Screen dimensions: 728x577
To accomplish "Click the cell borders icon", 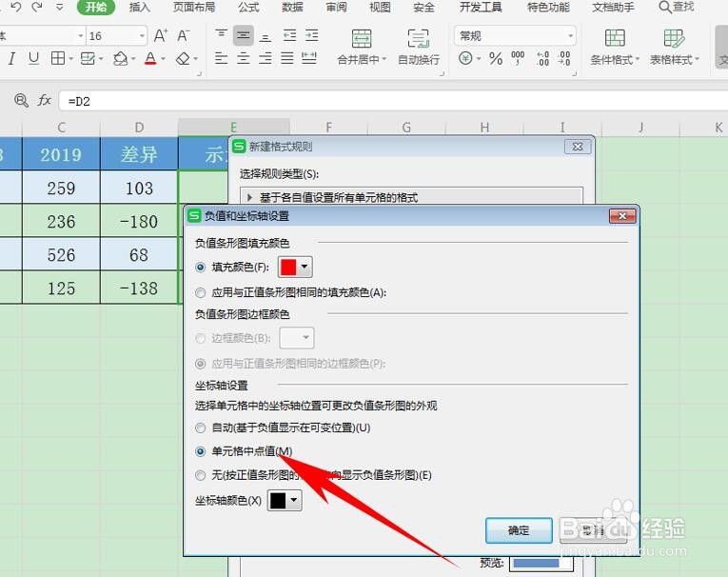I will (x=57, y=58).
